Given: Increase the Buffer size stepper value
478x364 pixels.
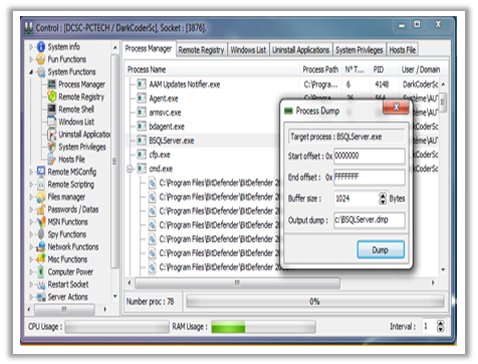Looking at the screenshot, I should point(383,195).
